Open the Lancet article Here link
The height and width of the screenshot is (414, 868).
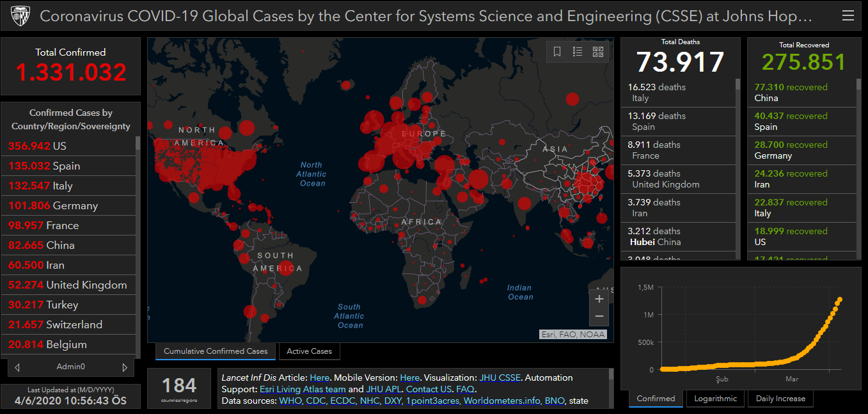(x=319, y=378)
